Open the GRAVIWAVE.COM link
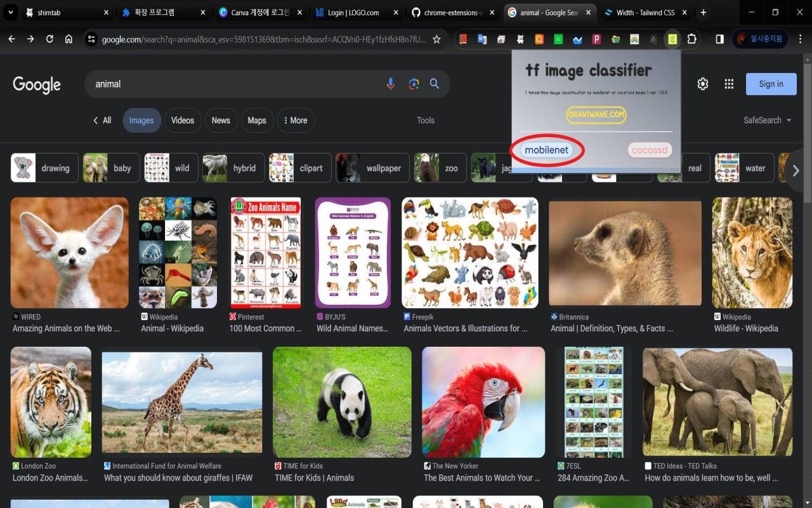 (596, 115)
